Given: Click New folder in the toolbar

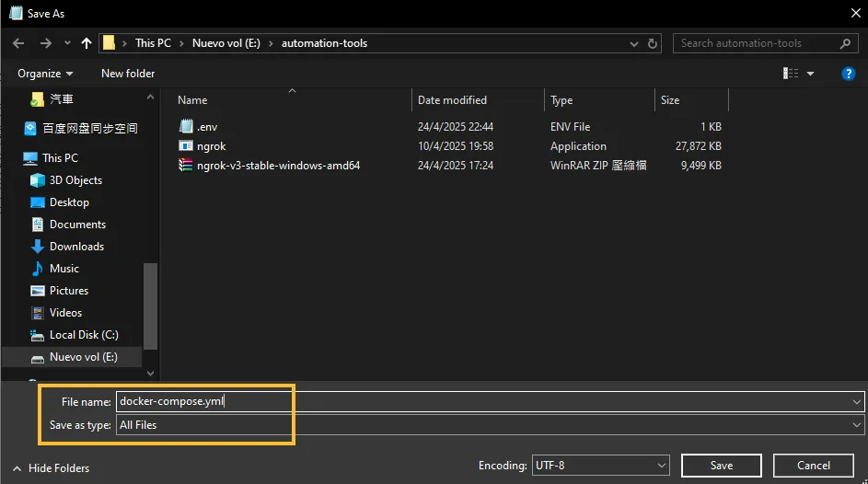Looking at the screenshot, I should coord(128,74).
